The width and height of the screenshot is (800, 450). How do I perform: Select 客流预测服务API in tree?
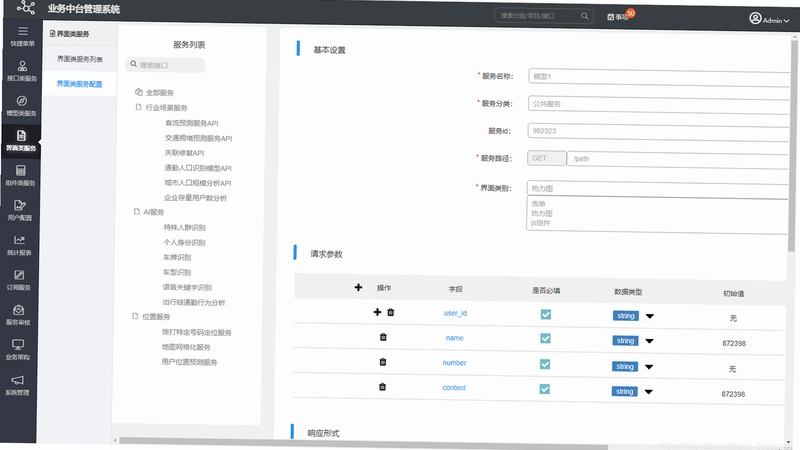(192, 123)
